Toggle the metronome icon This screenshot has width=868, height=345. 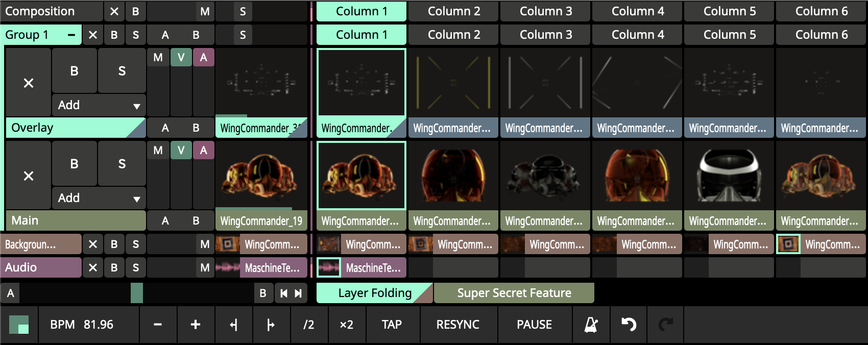pyautogui.click(x=591, y=325)
